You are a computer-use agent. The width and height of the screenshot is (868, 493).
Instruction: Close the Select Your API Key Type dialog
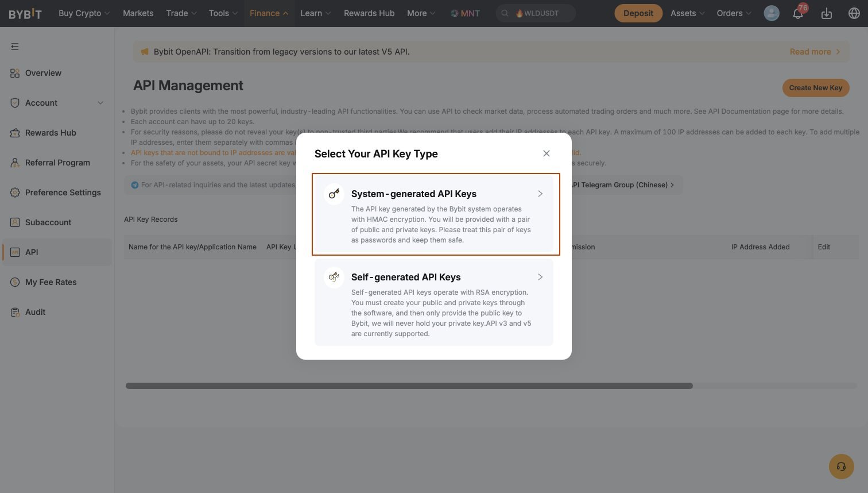pos(547,153)
